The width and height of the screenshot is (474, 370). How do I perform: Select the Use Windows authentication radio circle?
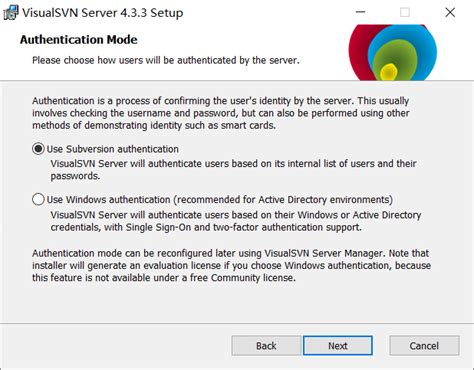click(x=38, y=199)
